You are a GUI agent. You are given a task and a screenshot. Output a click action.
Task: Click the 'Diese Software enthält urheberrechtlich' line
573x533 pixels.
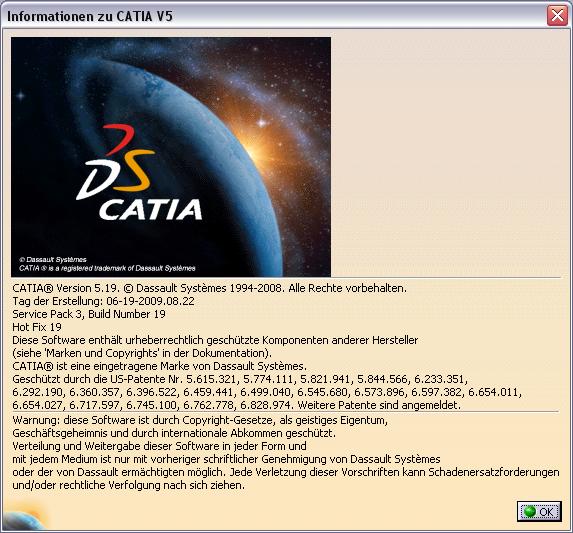[x=215, y=340]
